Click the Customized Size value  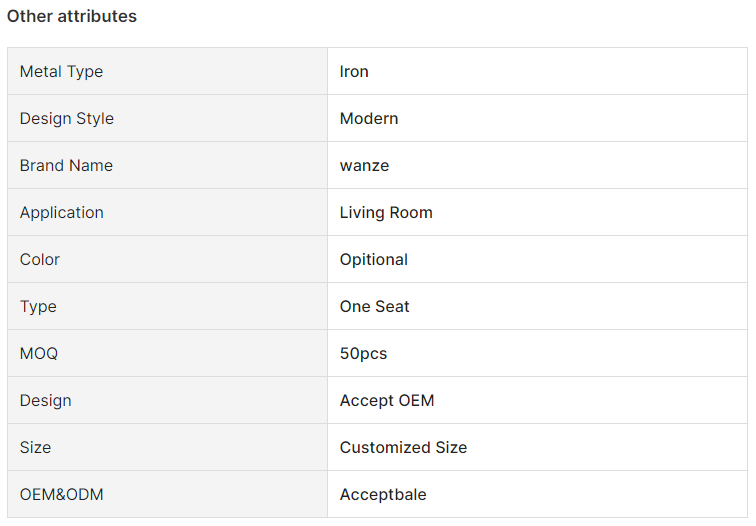click(403, 447)
